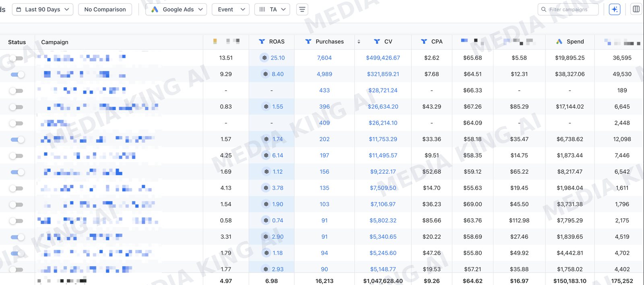This screenshot has width=644, height=285.
Task: Open the columns layout icon button
Action: [x=636, y=9]
